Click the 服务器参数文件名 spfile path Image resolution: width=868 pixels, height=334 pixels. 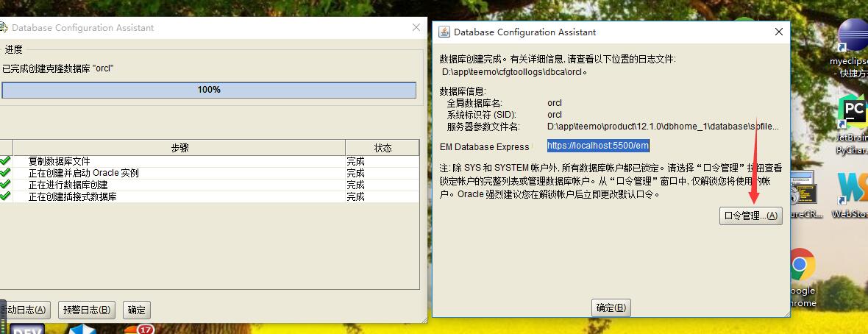pos(664,127)
